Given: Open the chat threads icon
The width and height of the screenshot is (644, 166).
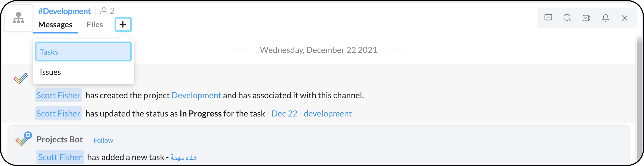Looking at the screenshot, I should (x=548, y=18).
